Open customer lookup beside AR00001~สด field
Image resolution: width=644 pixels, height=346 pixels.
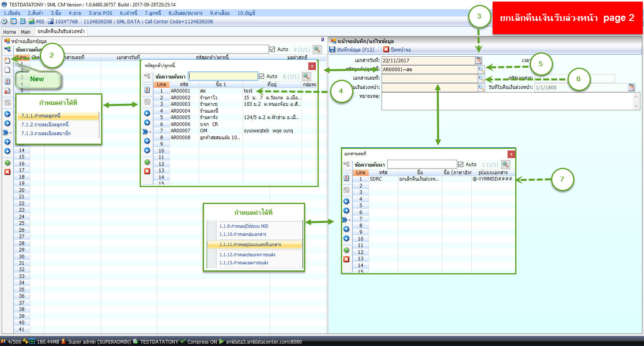pos(481,69)
